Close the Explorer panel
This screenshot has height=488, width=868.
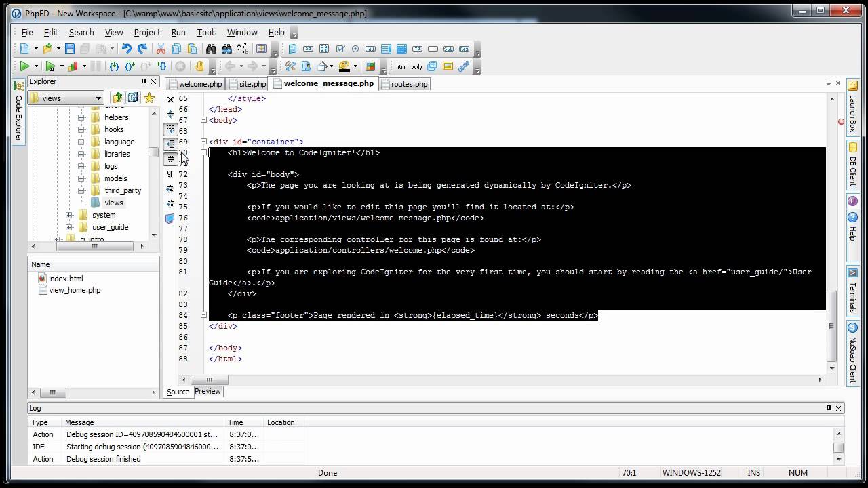point(154,81)
